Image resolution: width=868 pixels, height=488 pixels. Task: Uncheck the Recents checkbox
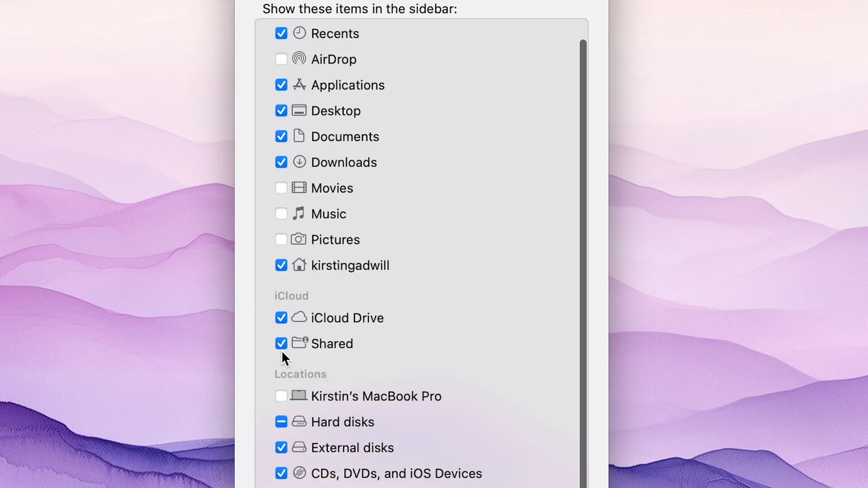coord(281,33)
